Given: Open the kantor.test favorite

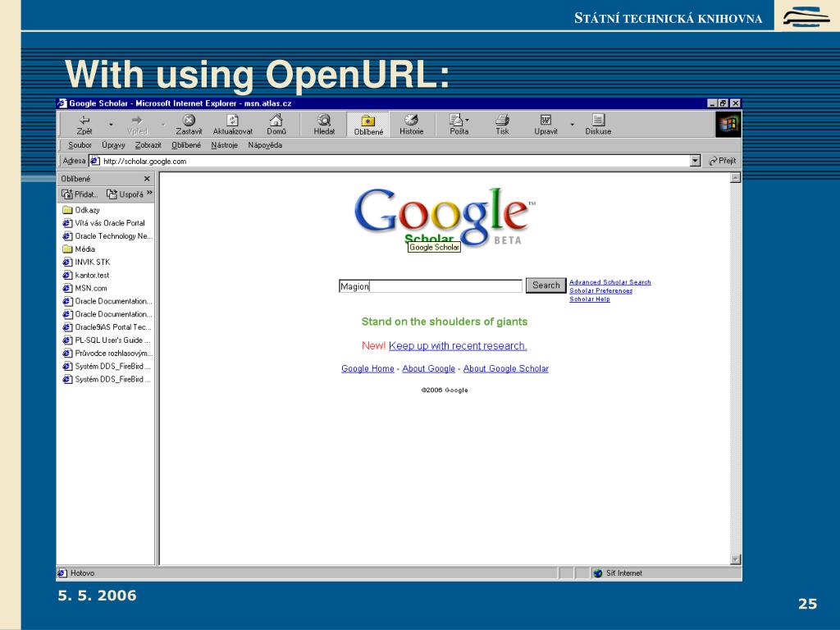Looking at the screenshot, I should click(85, 275).
